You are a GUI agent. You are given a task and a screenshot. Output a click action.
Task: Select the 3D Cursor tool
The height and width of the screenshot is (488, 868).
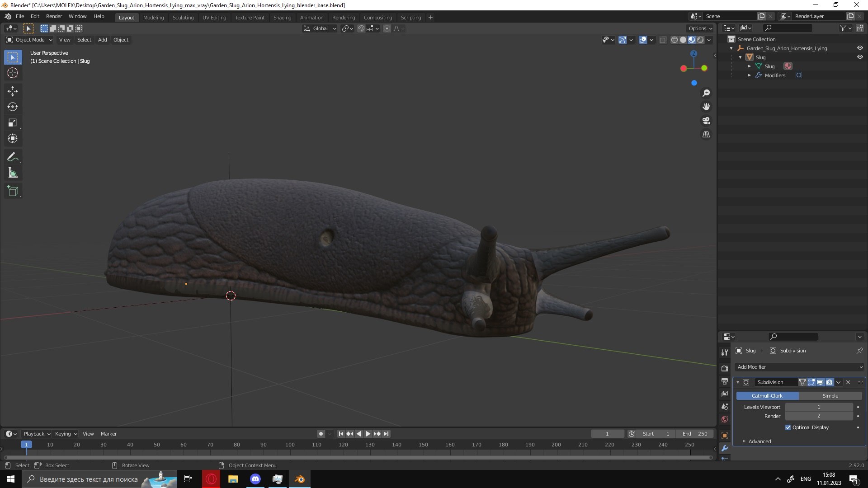[13, 73]
